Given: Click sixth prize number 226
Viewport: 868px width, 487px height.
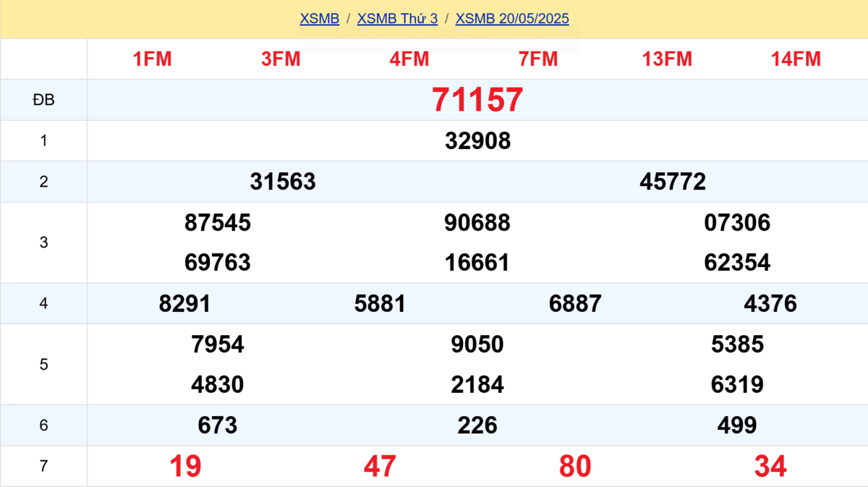Looking at the screenshot, I should [477, 425].
